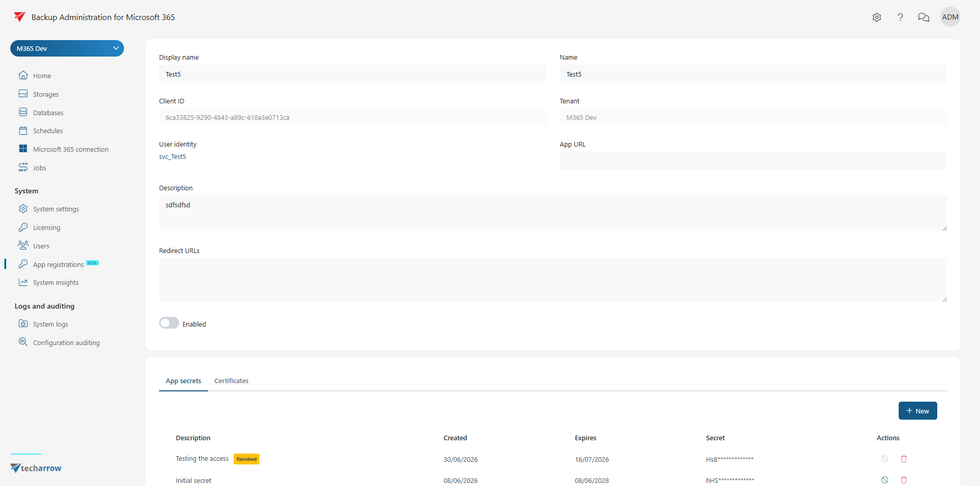
Task: Select the App secrets tab
Action: 183,381
